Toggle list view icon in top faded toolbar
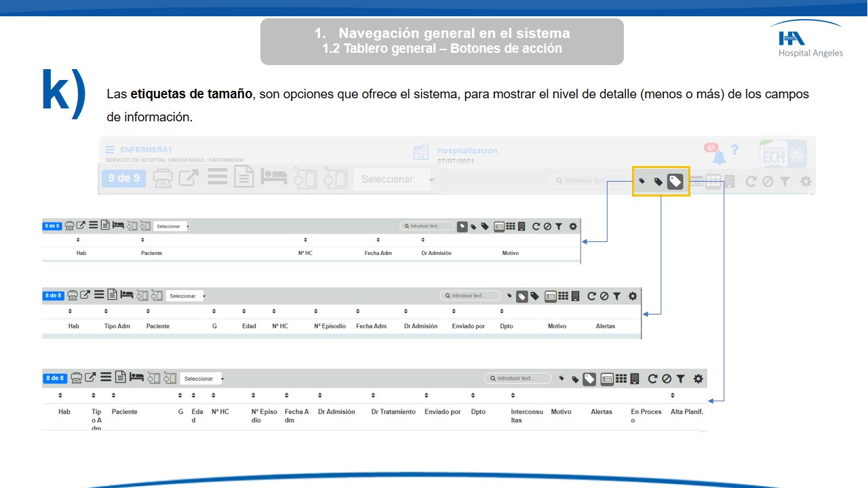The height and width of the screenshot is (488, 868). [696, 181]
